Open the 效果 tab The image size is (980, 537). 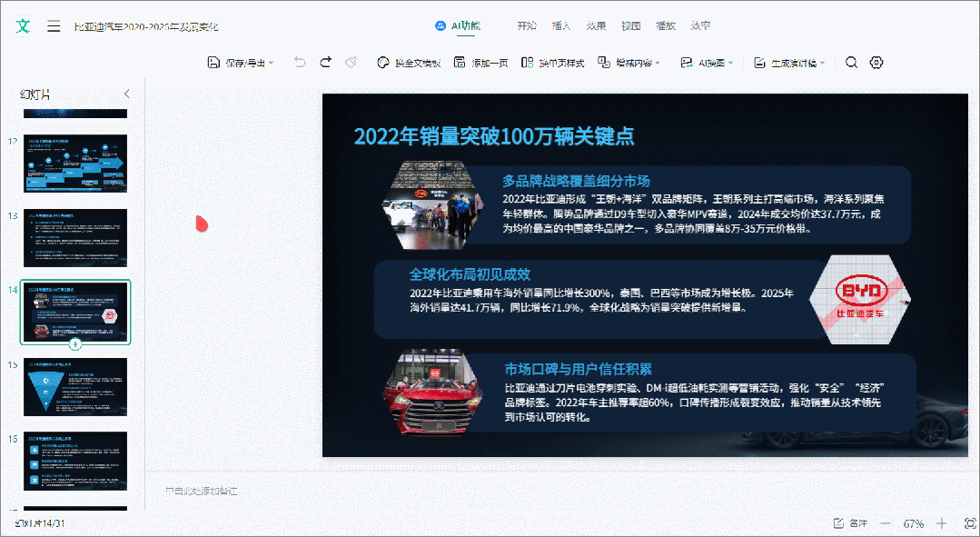(x=596, y=25)
